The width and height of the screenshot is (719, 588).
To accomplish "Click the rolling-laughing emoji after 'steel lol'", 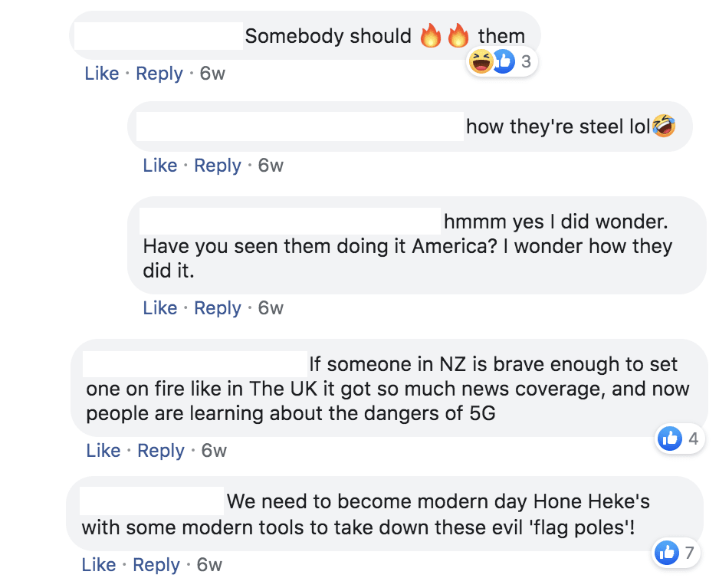I will tap(664, 126).
